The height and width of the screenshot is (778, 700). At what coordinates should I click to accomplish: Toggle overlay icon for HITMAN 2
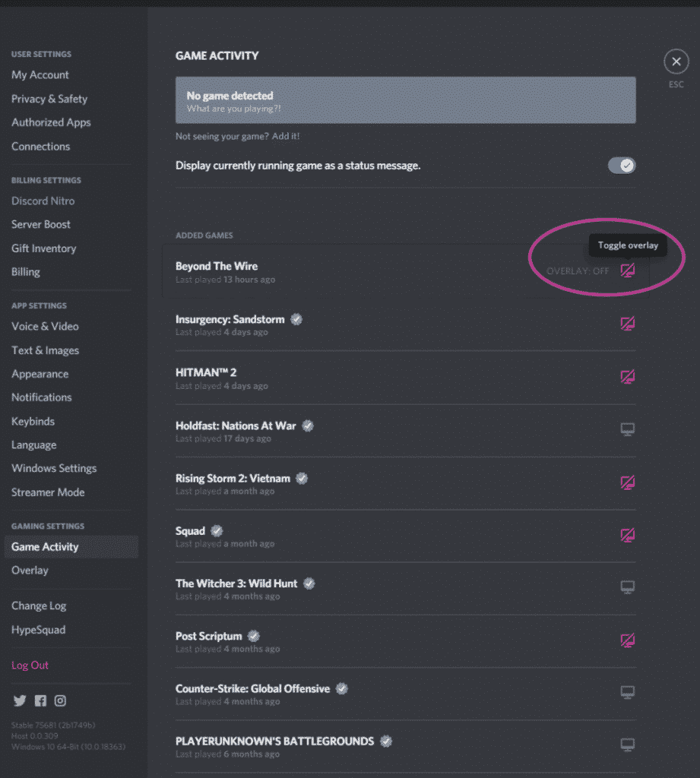pos(627,376)
